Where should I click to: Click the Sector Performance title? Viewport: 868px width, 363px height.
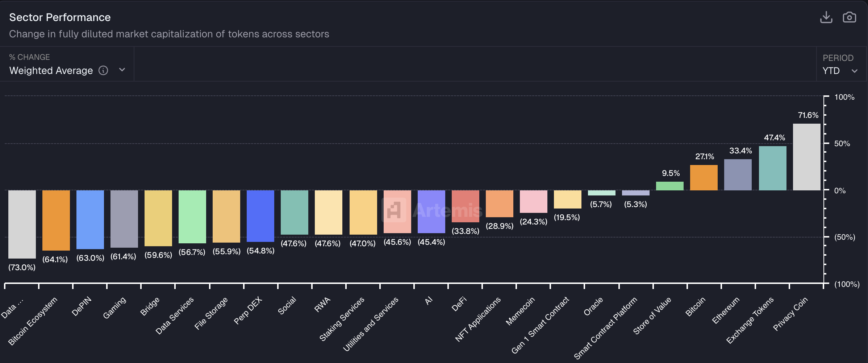[x=60, y=17]
